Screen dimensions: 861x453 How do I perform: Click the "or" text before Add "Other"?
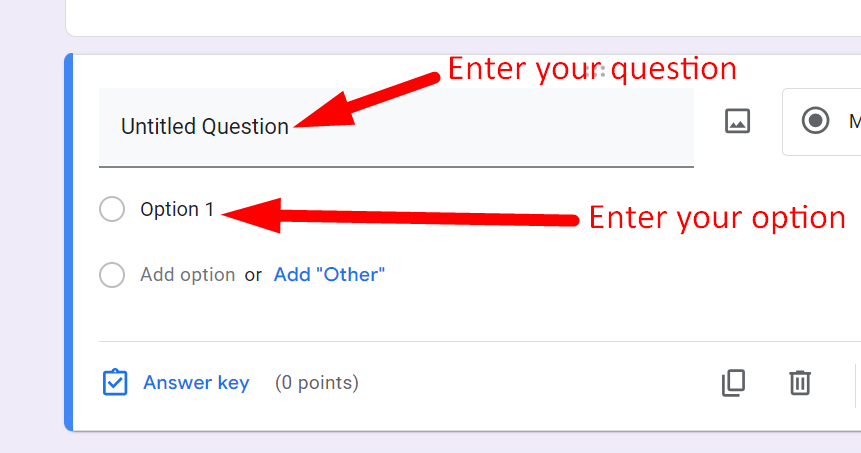point(253,275)
